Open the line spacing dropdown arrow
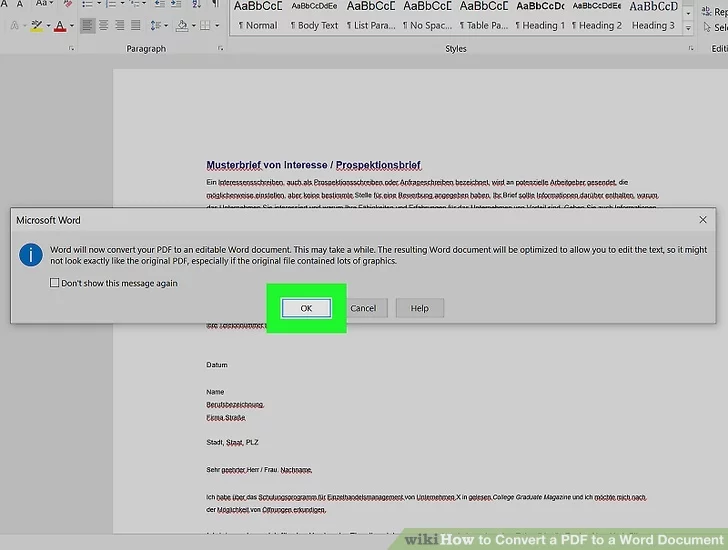This screenshot has height=550, width=728. [166, 26]
